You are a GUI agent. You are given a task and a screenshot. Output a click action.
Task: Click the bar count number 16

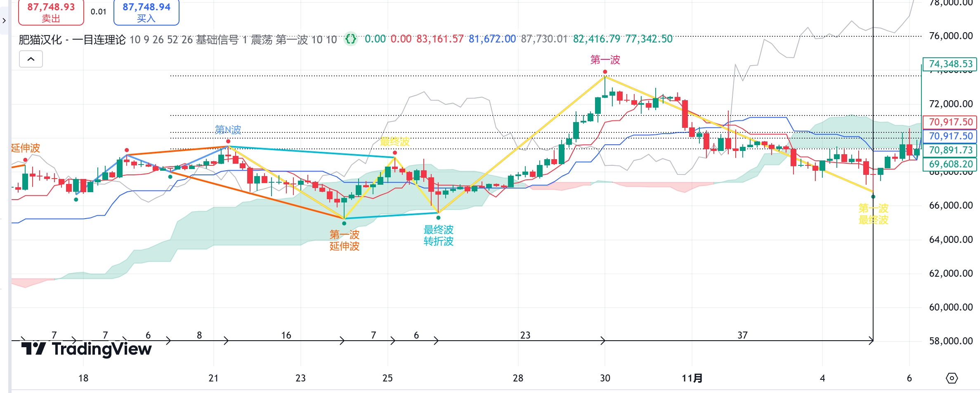coord(286,335)
